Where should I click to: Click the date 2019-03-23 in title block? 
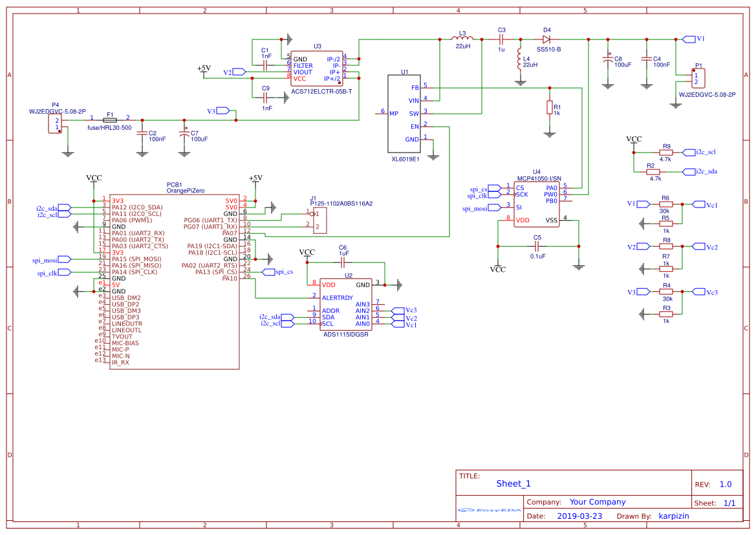pyautogui.click(x=581, y=516)
